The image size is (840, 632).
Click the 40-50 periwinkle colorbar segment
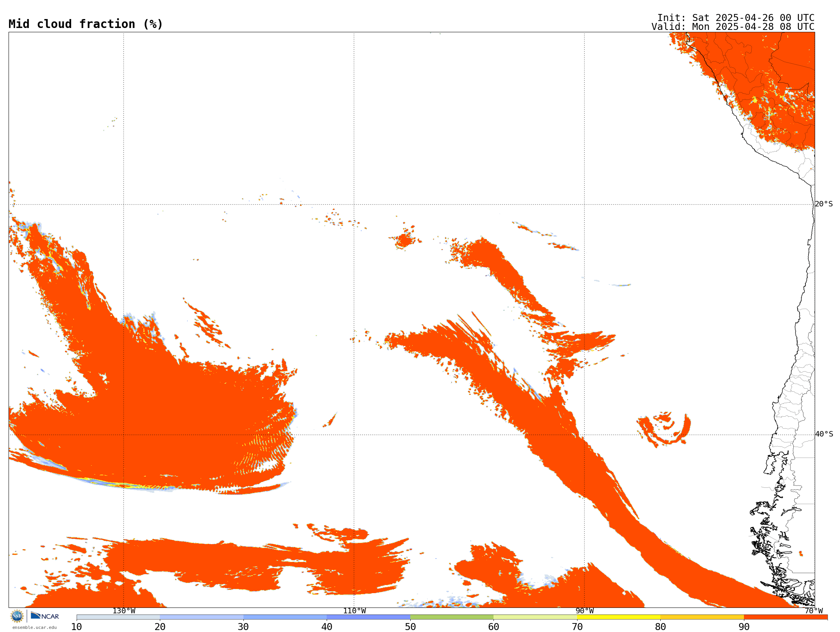click(368, 617)
